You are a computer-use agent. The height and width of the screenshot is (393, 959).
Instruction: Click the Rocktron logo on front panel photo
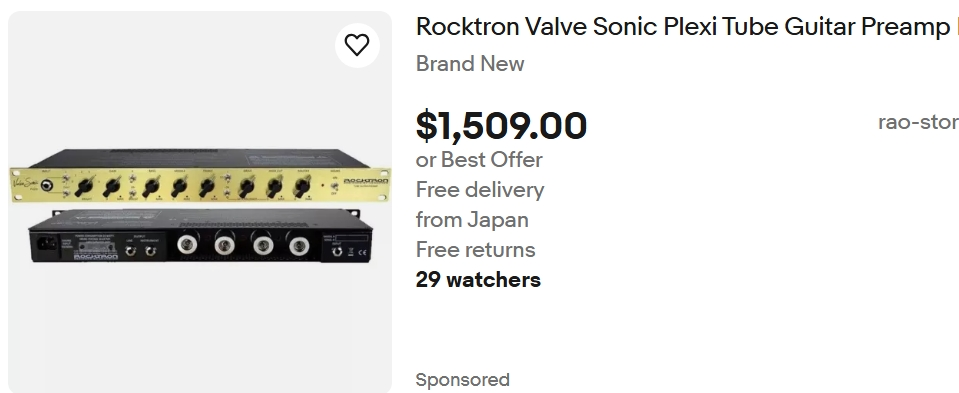[x=366, y=181]
